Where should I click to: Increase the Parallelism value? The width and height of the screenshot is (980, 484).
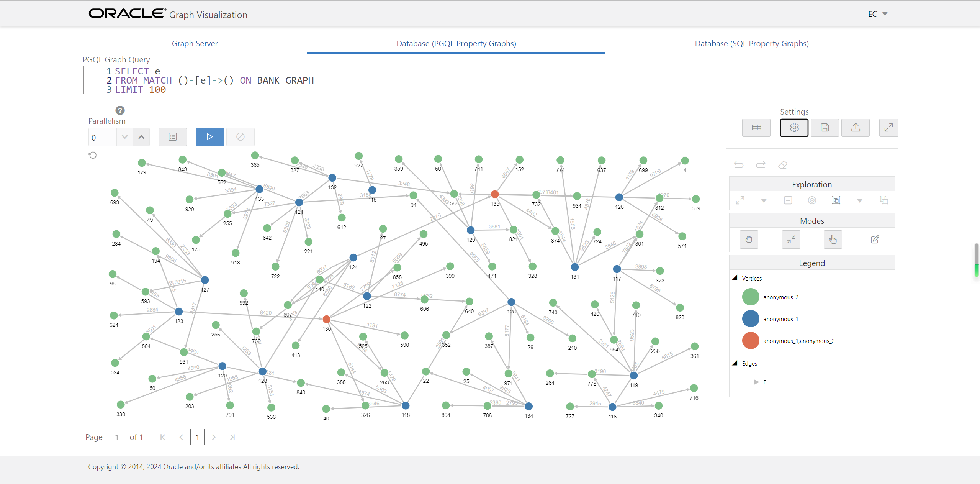(x=141, y=137)
